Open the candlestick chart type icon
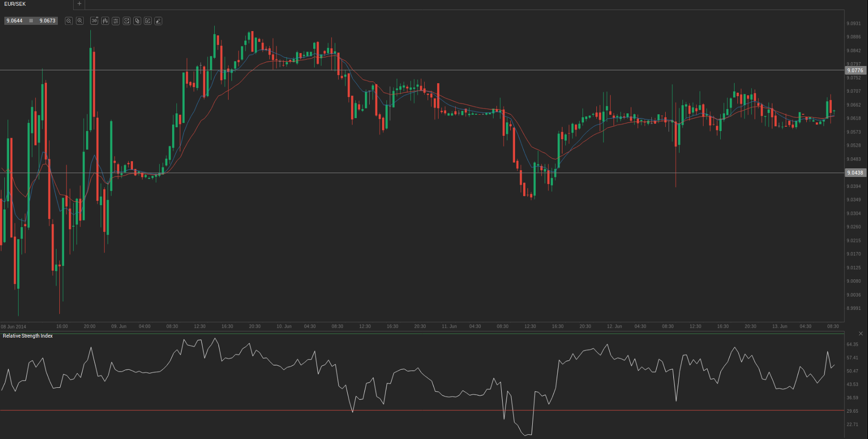 click(x=105, y=21)
